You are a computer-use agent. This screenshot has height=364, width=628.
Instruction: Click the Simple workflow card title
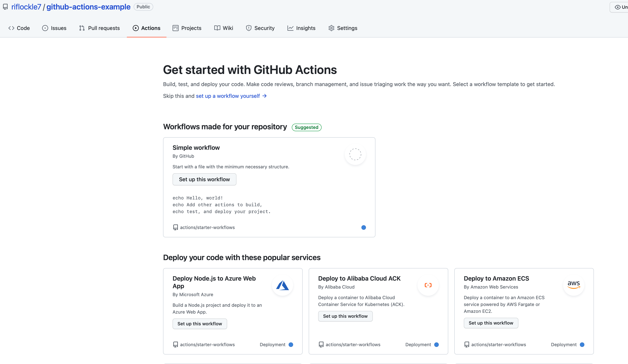tap(196, 148)
